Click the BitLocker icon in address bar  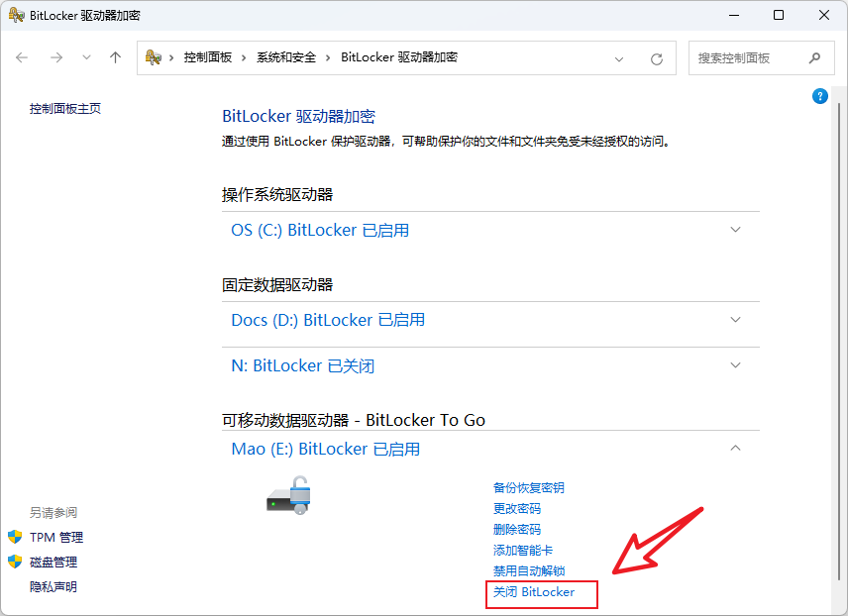(154, 58)
